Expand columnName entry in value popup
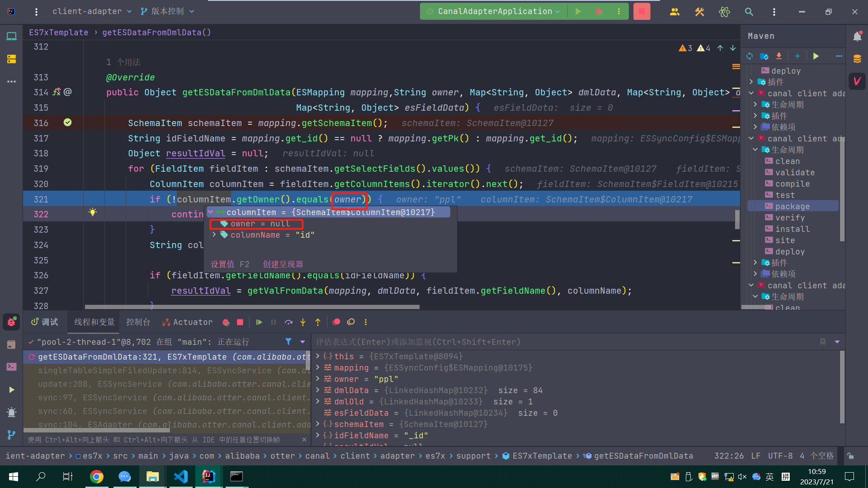This screenshot has width=868, height=488. pyautogui.click(x=214, y=235)
